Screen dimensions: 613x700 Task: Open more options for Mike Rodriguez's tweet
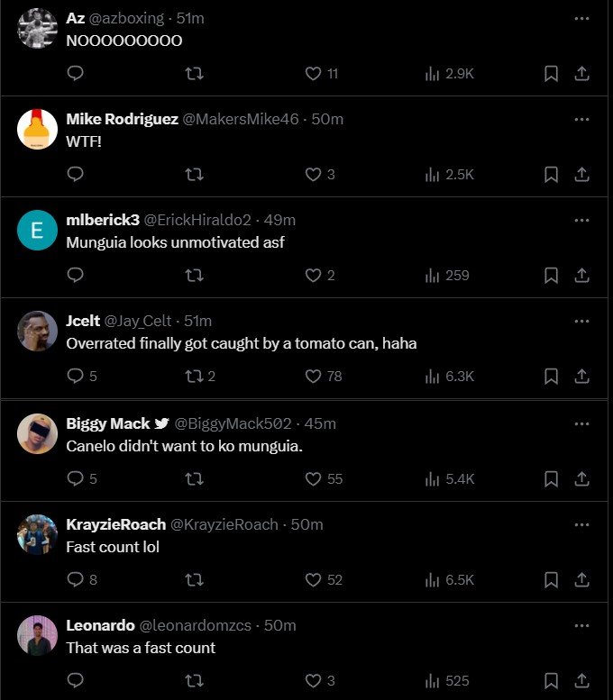[x=581, y=119]
